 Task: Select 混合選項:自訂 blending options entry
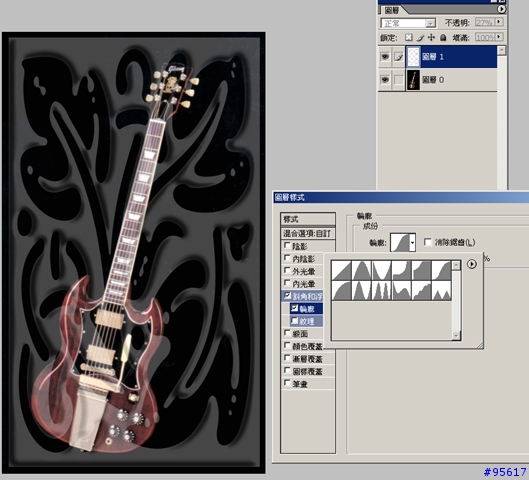[x=308, y=233]
